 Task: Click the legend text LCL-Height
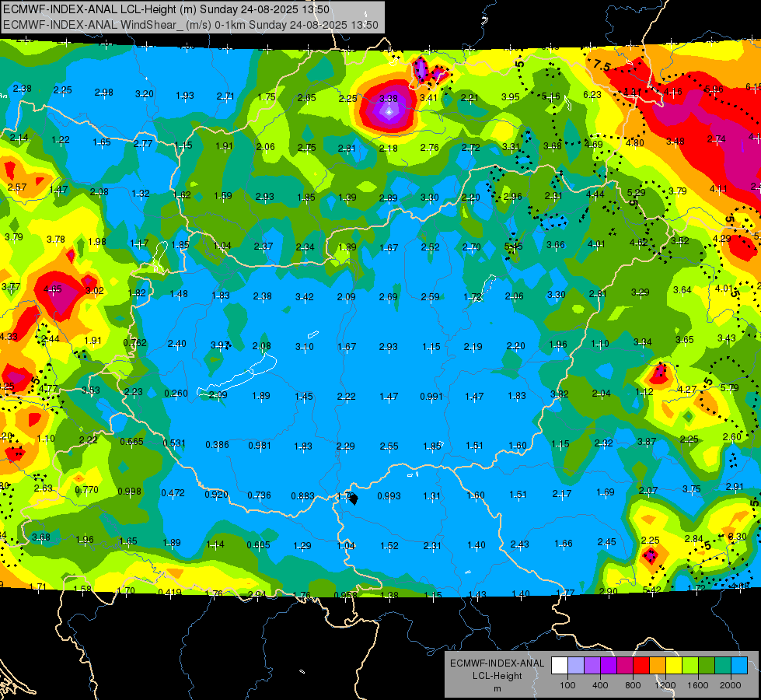pyautogui.click(x=497, y=676)
